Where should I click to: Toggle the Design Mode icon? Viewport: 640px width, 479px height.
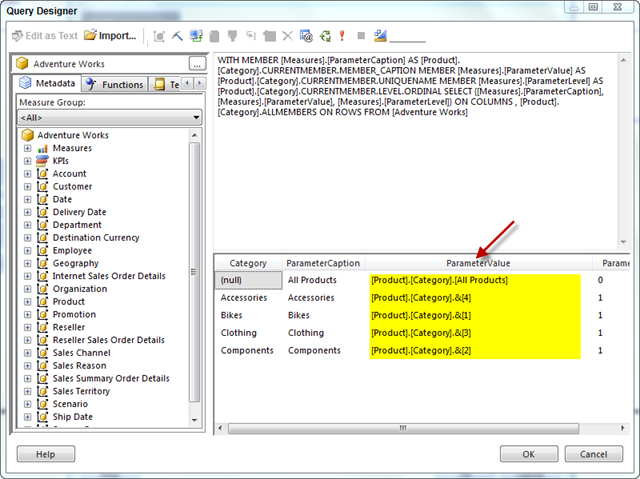(x=380, y=36)
